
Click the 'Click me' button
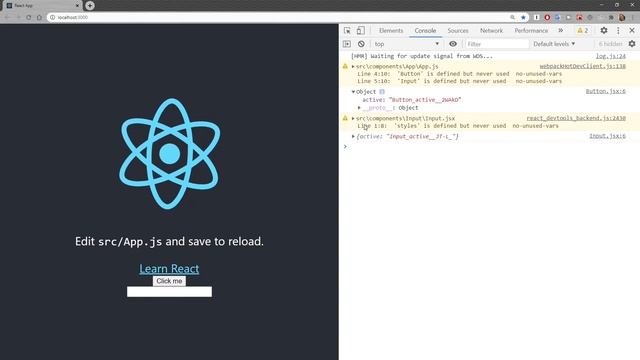coord(169,281)
